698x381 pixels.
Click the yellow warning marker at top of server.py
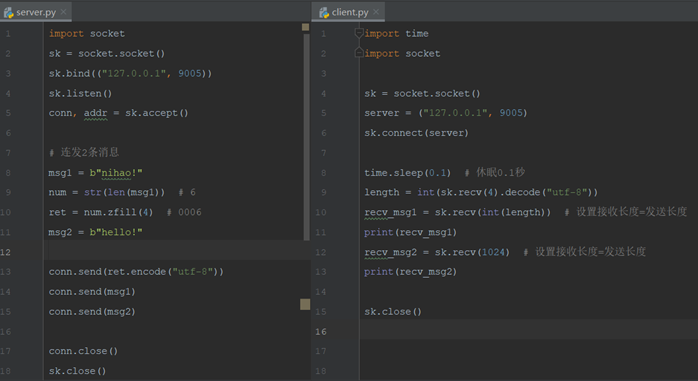(x=305, y=27)
